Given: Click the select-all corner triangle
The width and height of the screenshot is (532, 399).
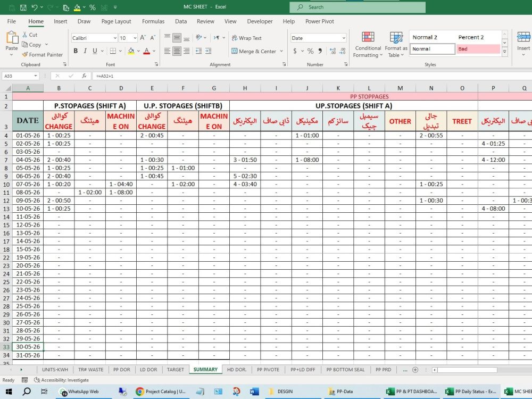Looking at the screenshot, I should pos(7,88).
